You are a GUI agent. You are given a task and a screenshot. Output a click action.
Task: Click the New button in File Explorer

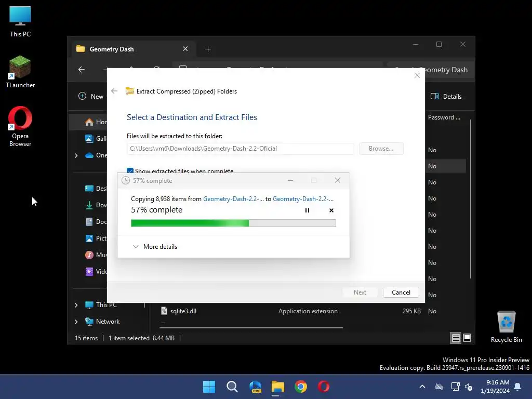(x=91, y=96)
